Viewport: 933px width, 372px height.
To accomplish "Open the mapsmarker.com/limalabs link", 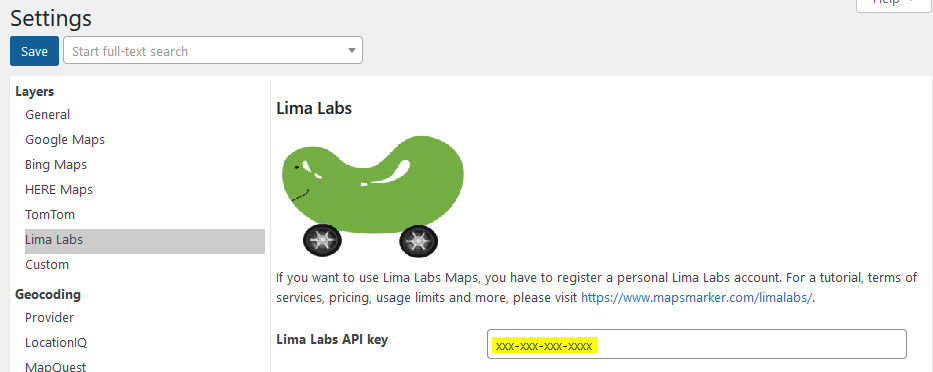I will (x=696, y=298).
